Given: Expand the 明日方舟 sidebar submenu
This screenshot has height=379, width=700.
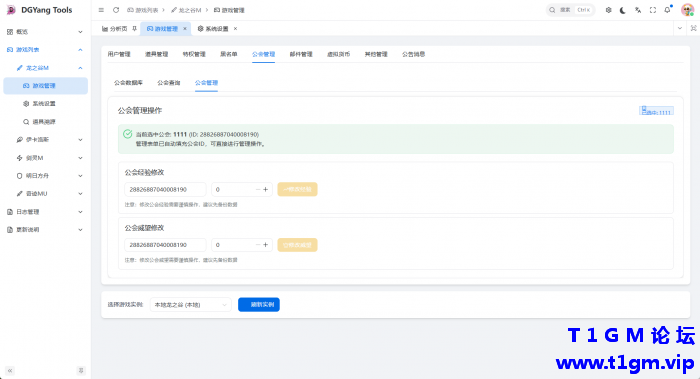Looking at the screenshot, I should (x=45, y=175).
